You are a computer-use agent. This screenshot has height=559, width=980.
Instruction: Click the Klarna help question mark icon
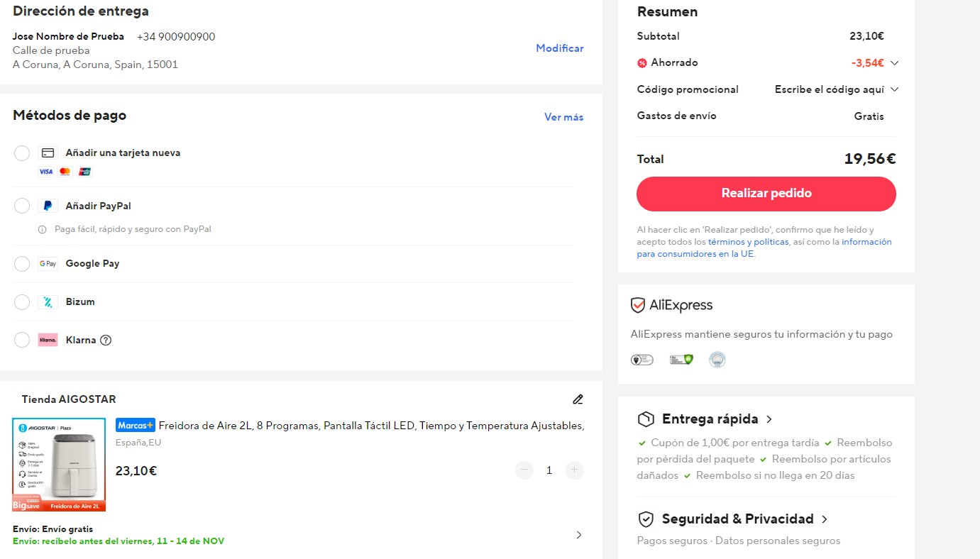106,340
